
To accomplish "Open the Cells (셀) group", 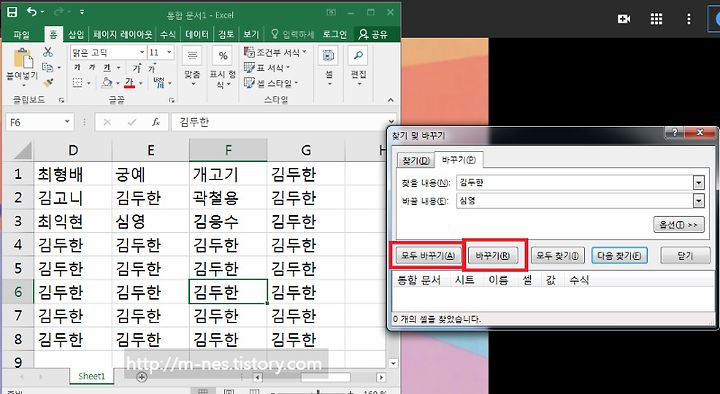I will pos(329,67).
